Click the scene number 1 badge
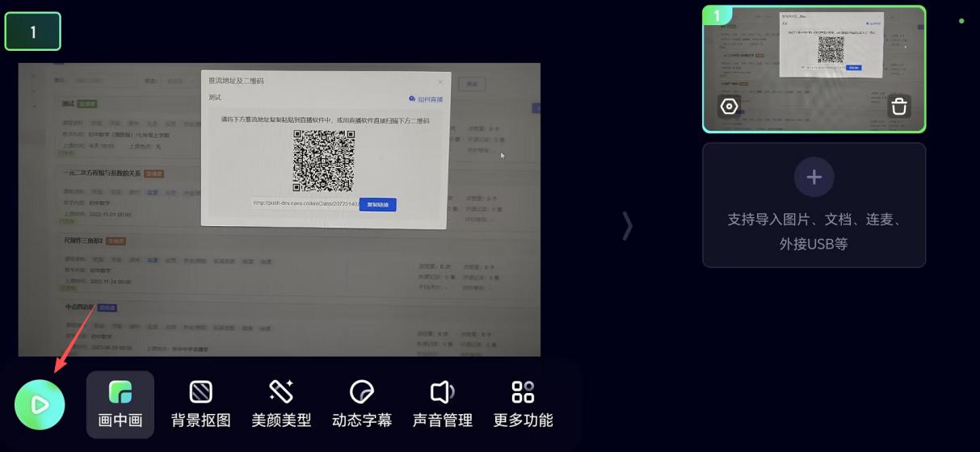 click(33, 31)
